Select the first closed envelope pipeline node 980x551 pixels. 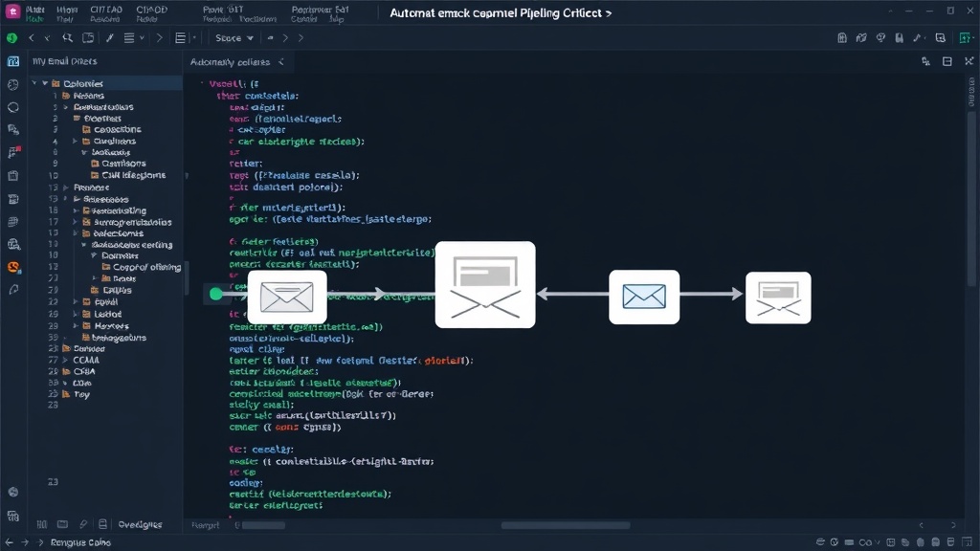pos(287,297)
